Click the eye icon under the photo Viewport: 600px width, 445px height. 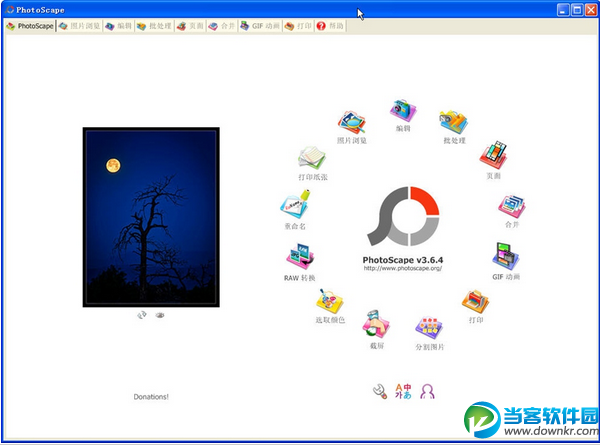click(160, 315)
